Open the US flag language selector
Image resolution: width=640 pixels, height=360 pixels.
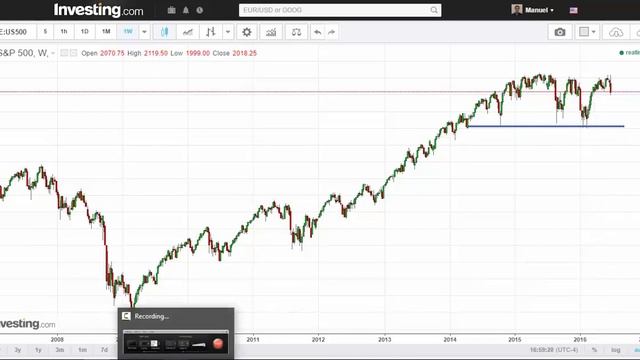[x=573, y=11]
